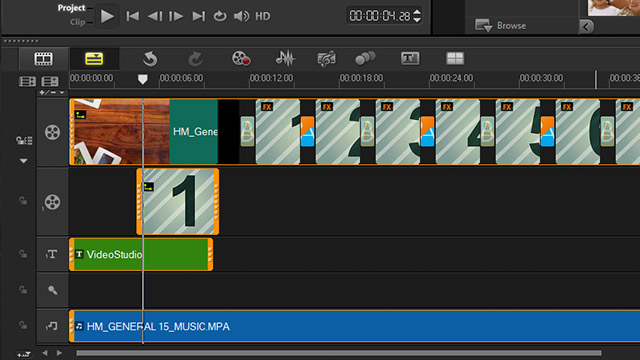Select the transition between clips 3 and 4

[x=427, y=132]
